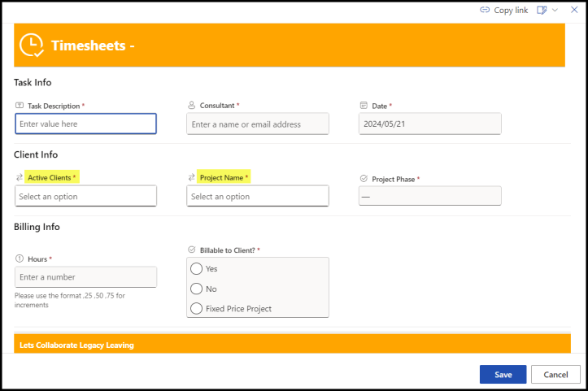Viewport: 588px width, 391px height.
Task: Select the Yes billable radio button
Action: pyautogui.click(x=196, y=269)
